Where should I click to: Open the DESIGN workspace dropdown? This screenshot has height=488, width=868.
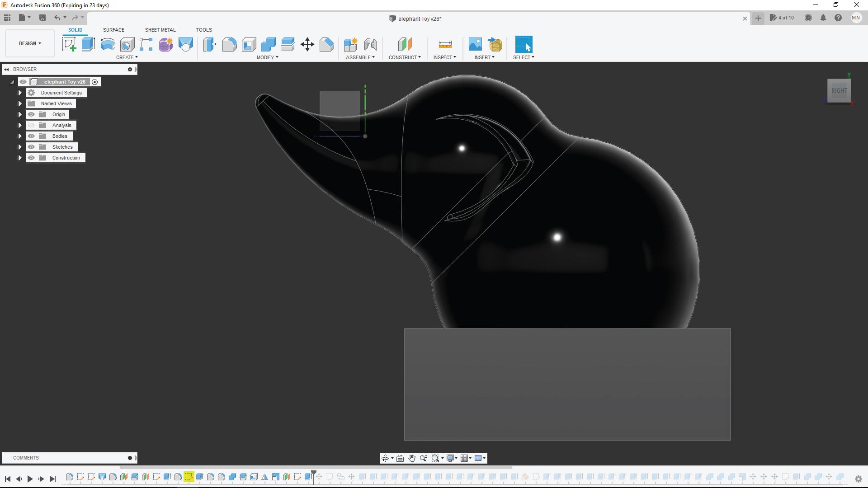(x=29, y=43)
